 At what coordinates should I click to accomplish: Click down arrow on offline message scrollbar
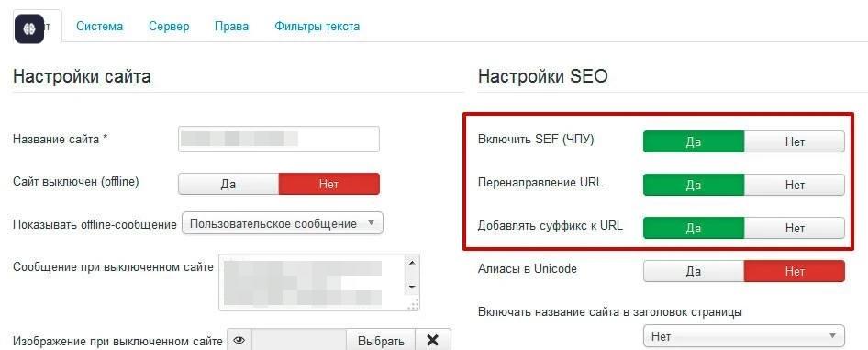click(x=411, y=287)
